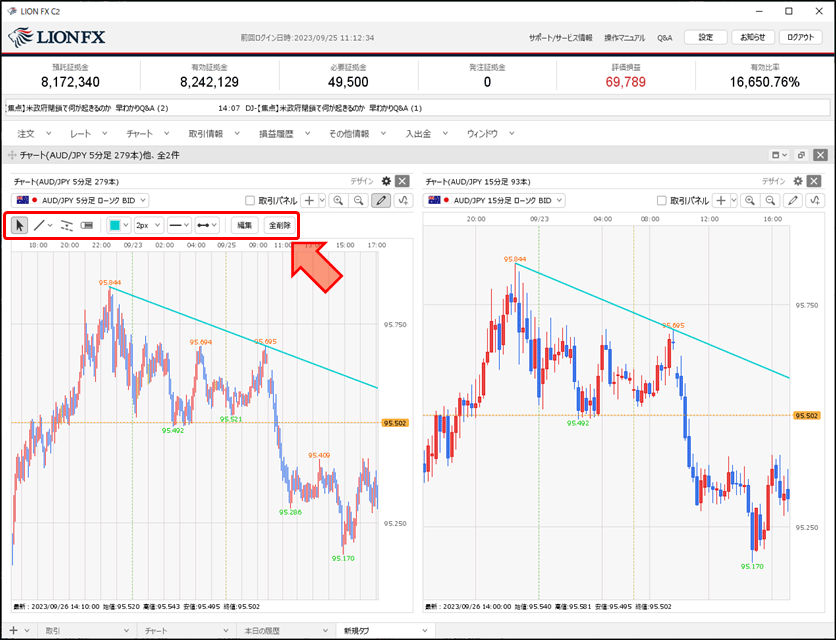Viewport: 836px width, 640px height.
Task: Open the line endpoint style dropdown
Action: click(x=207, y=226)
